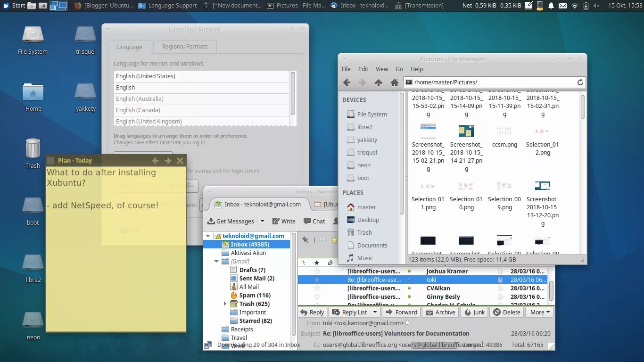Image resolution: width=644 pixels, height=362 pixels.
Task: Toggle the junk status of Ginny Besly message
Action: coord(500,297)
